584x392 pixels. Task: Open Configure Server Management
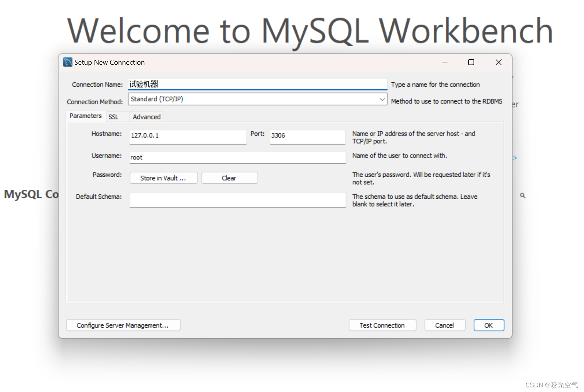click(123, 325)
